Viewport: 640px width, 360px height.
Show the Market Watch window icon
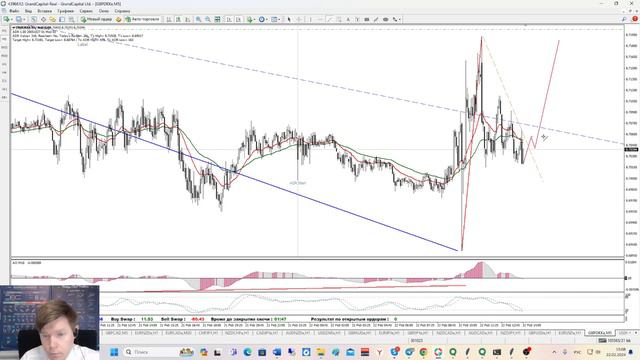click(x=34, y=19)
